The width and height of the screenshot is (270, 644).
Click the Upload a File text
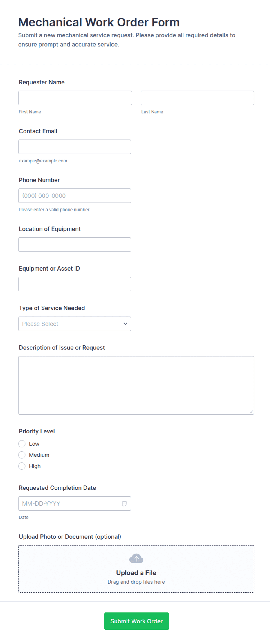pos(136,573)
